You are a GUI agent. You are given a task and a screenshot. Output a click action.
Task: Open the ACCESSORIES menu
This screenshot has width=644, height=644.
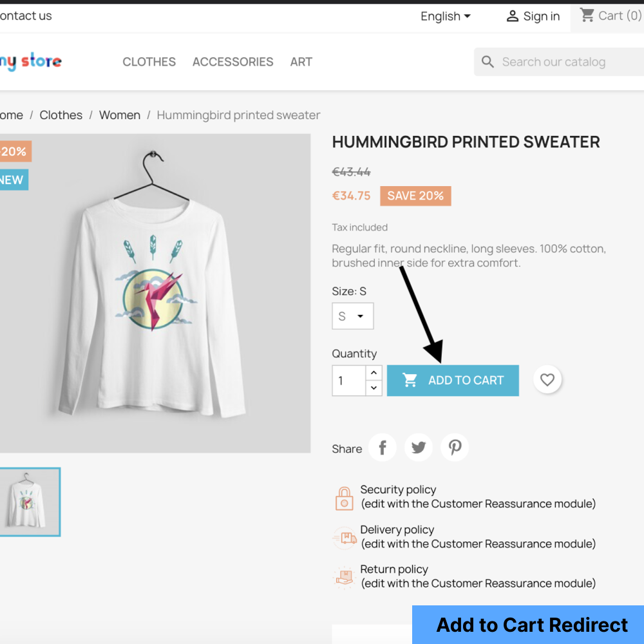click(232, 62)
